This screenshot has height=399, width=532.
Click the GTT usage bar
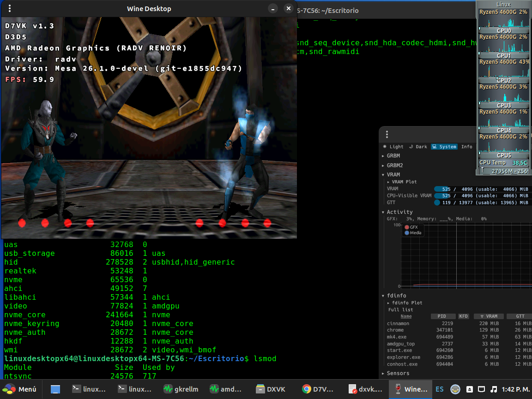[x=482, y=203]
